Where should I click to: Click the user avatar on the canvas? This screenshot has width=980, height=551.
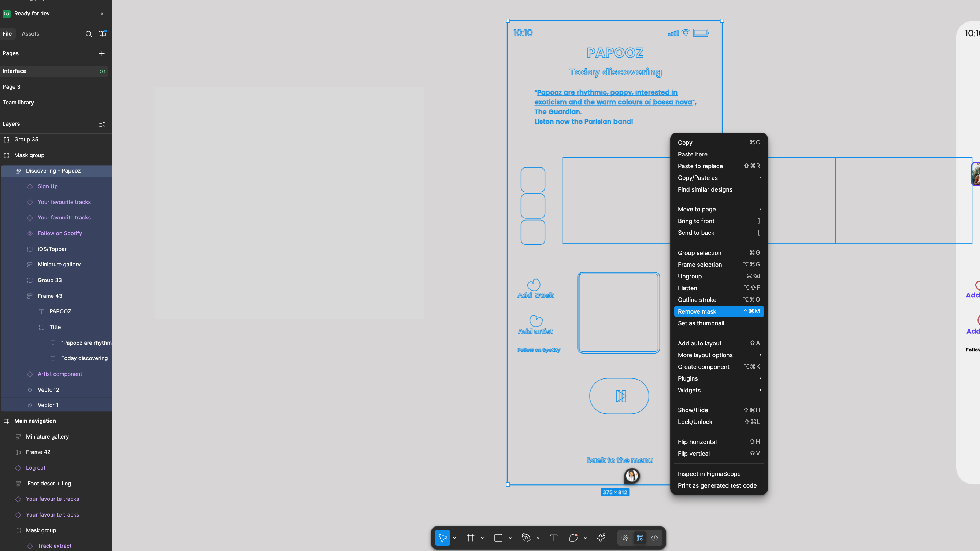(632, 476)
